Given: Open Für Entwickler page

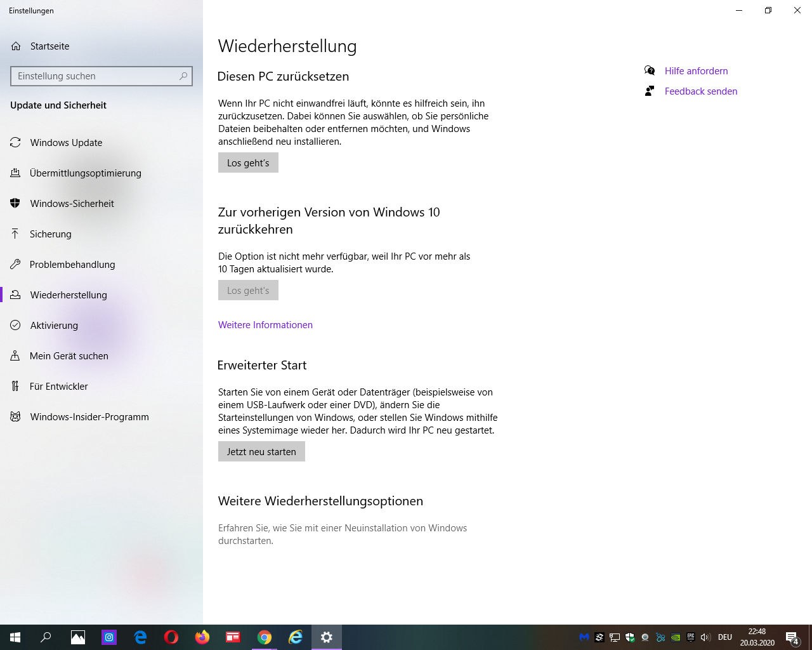Looking at the screenshot, I should (x=101, y=387).
